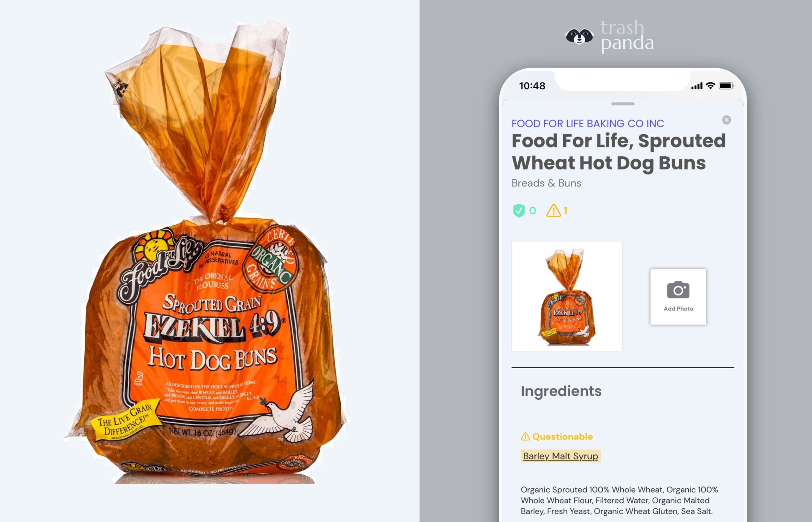Open the hot dog buns product thumbnail
Image resolution: width=812 pixels, height=522 pixels.
[x=567, y=296]
